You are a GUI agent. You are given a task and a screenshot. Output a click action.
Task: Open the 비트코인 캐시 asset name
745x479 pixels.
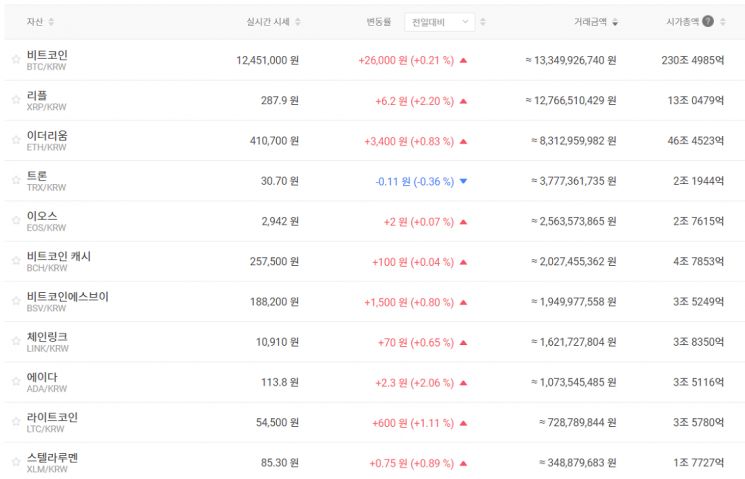(58, 257)
